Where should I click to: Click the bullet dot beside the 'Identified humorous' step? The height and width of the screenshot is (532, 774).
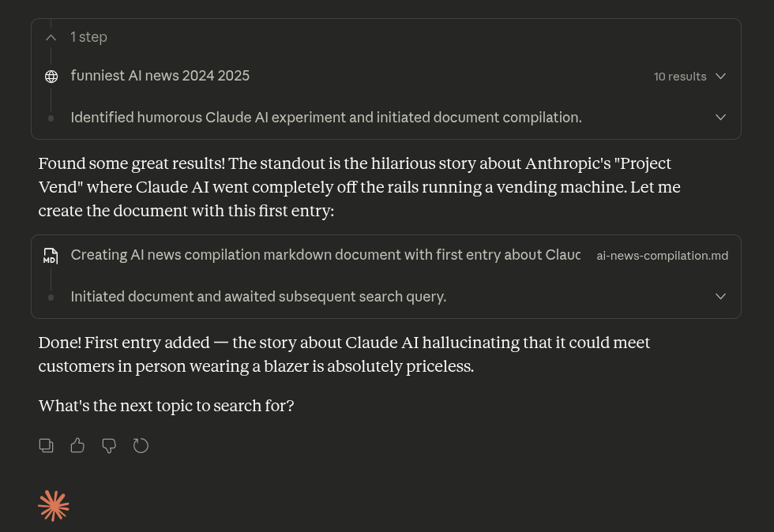51,118
